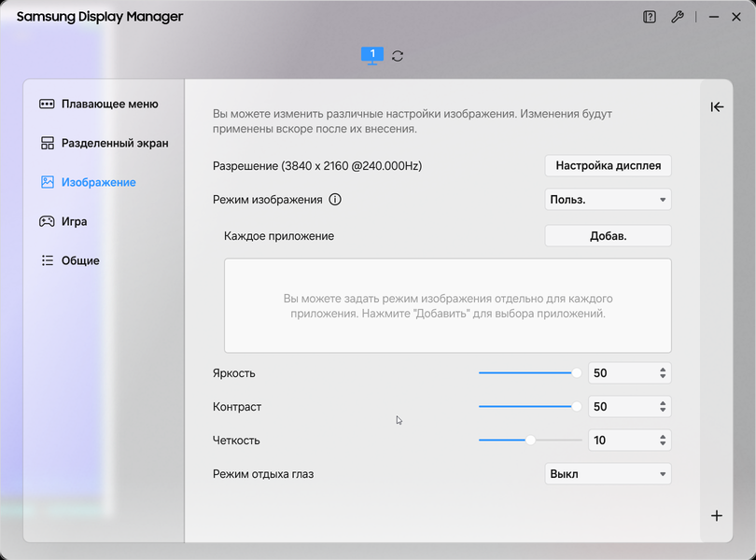Click the info icon beside Режим изображения
This screenshot has height=560, width=756.
pos(335,199)
